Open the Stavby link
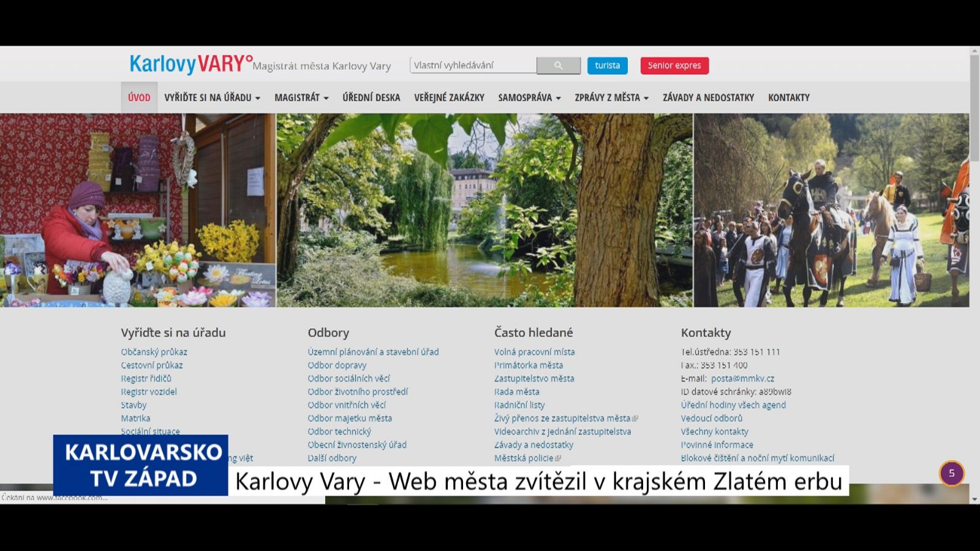 (134, 405)
